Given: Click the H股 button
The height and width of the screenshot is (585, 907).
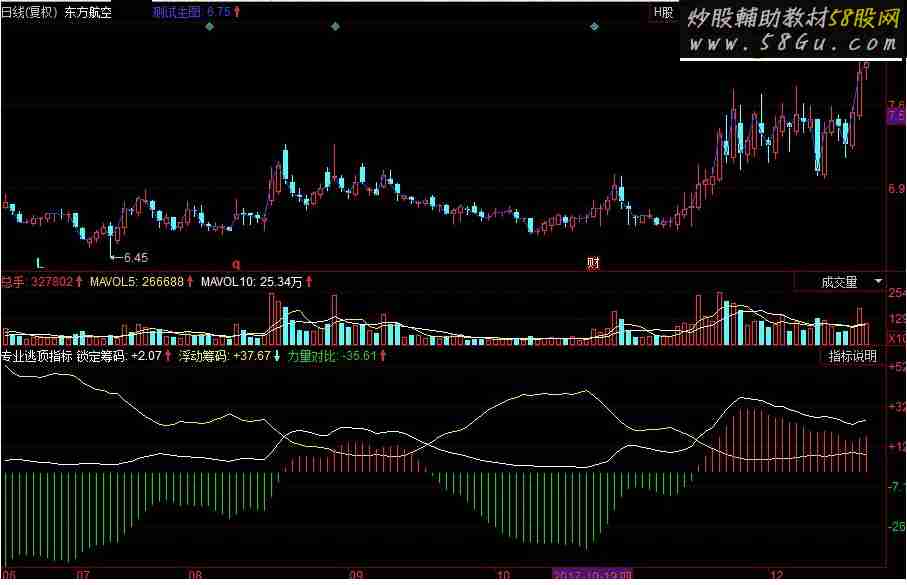Looking at the screenshot, I should 663,12.
